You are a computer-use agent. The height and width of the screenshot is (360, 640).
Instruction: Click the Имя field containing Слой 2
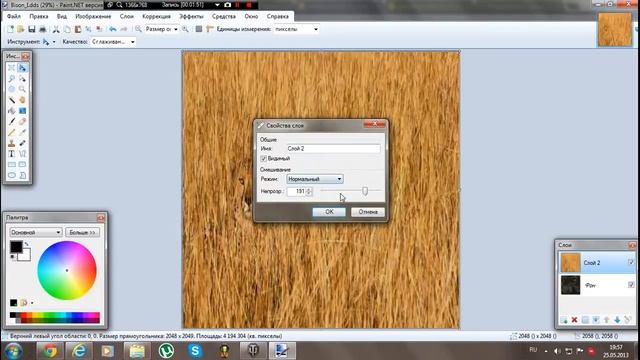click(x=333, y=149)
